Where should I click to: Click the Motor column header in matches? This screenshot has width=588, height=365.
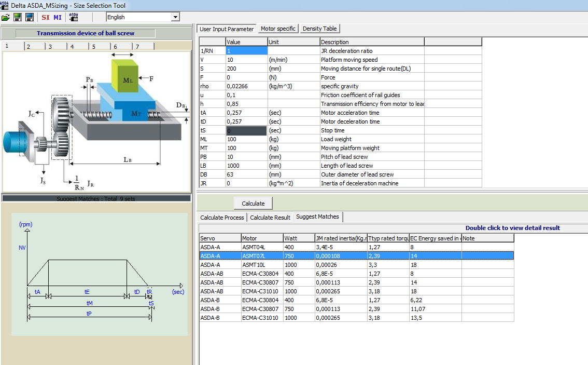[x=262, y=238]
